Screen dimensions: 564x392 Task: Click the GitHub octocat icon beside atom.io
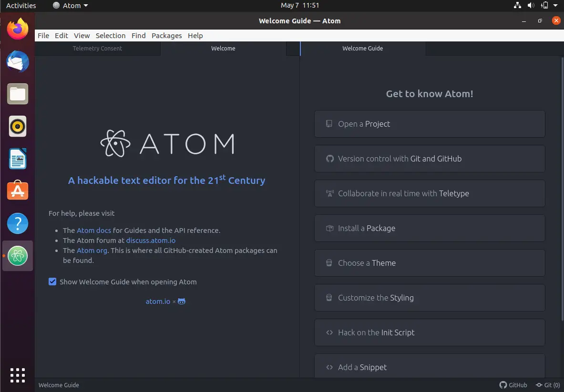(x=182, y=302)
